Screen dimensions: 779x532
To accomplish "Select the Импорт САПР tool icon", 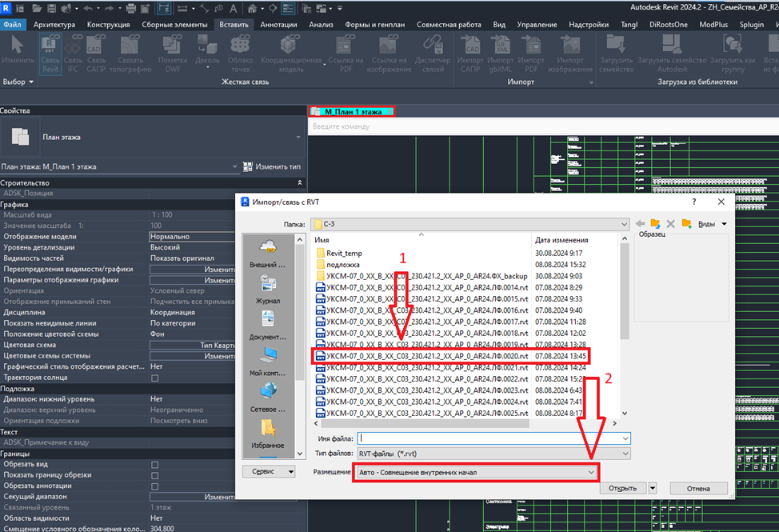I will point(470,54).
